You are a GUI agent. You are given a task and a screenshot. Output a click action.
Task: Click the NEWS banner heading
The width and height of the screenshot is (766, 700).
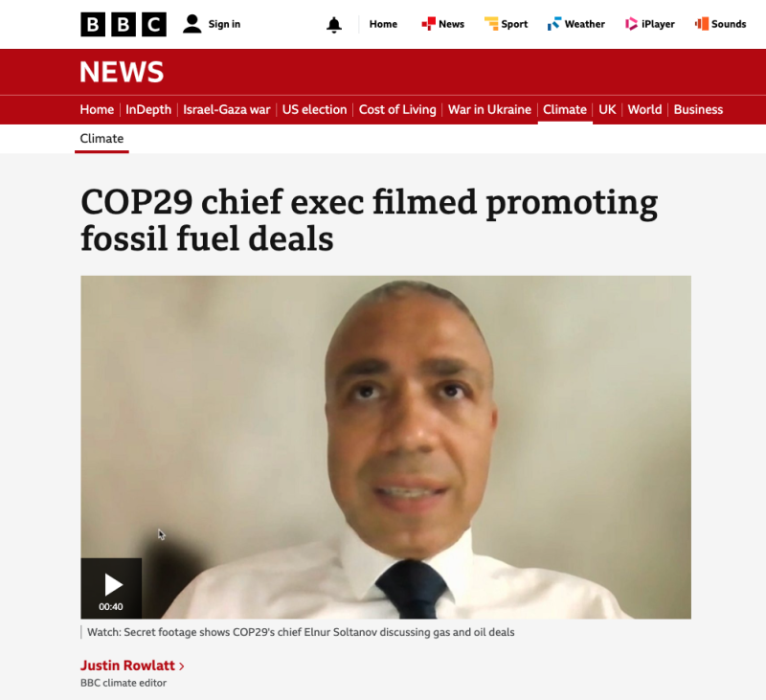122,72
